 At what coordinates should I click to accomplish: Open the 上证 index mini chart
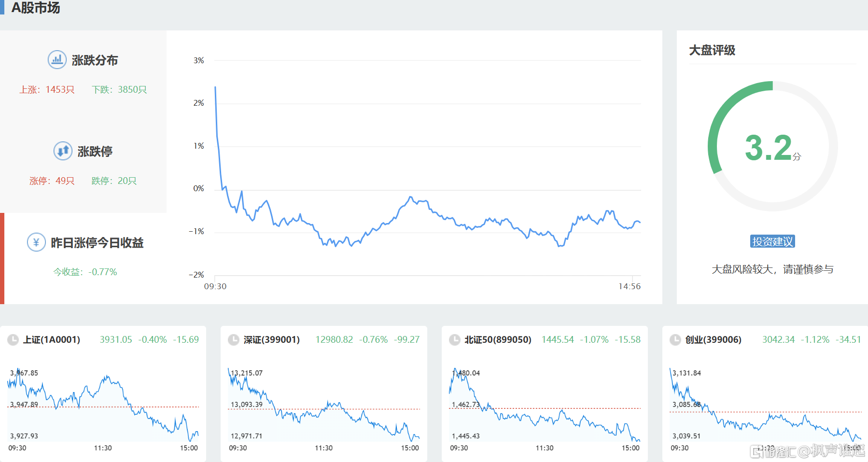click(x=103, y=406)
